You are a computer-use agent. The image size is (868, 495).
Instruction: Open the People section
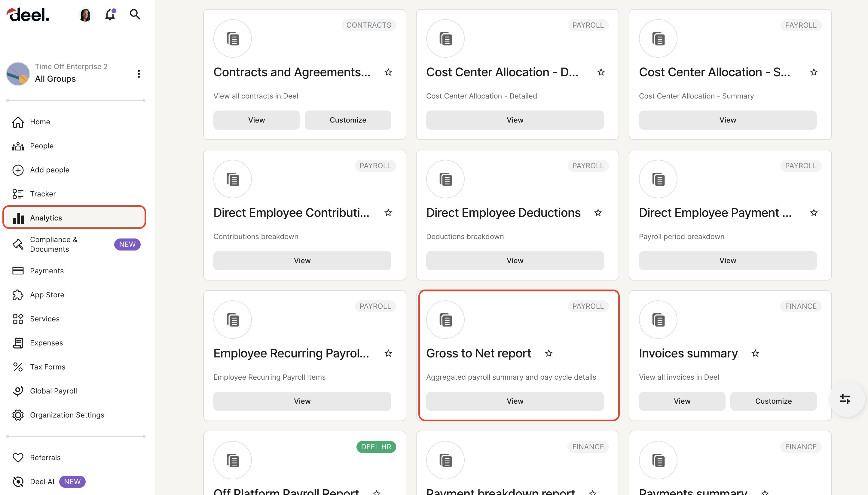(x=41, y=145)
